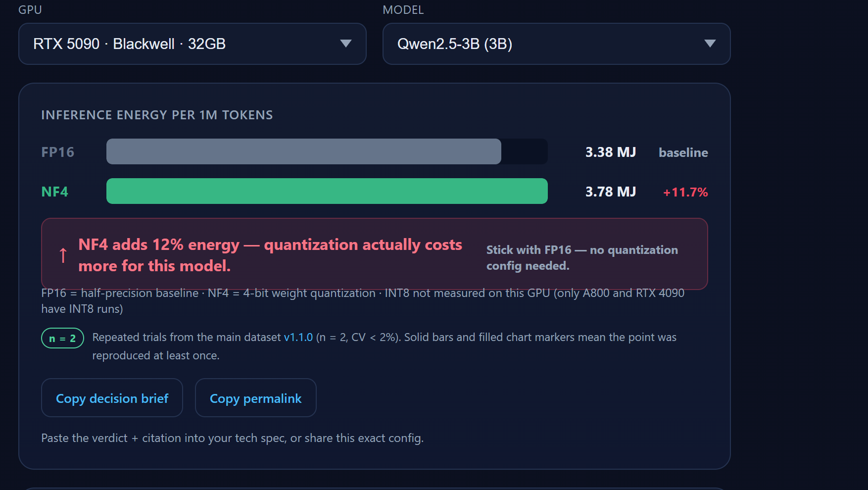Image resolution: width=868 pixels, height=490 pixels.
Task: Click the Stick with FP16 recommendation text
Action: pyautogui.click(x=582, y=257)
